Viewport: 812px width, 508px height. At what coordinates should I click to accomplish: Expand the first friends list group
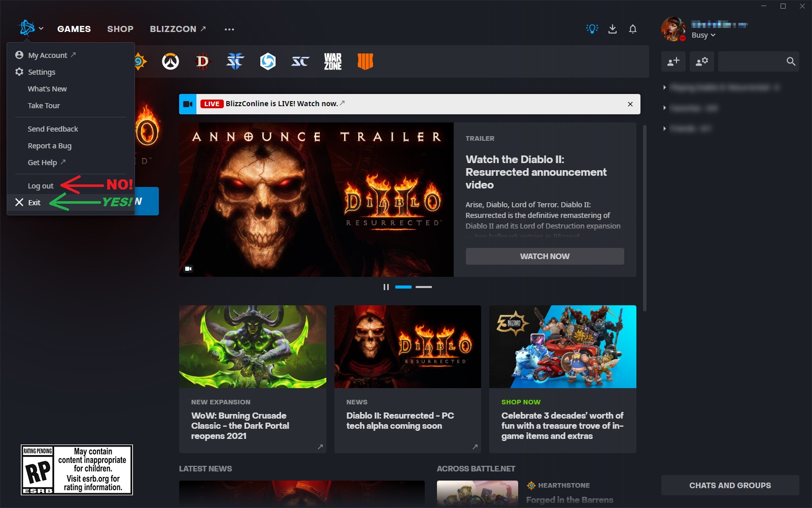[665, 87]
